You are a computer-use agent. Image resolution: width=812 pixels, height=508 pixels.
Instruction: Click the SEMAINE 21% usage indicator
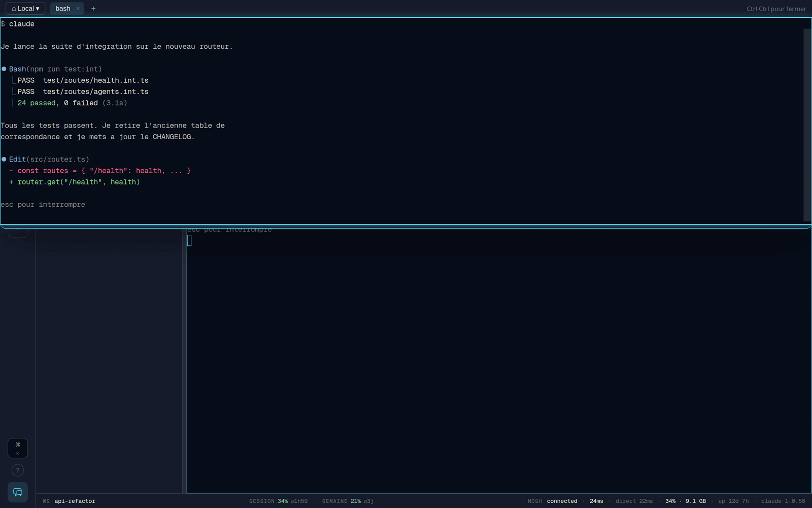pyautogui.click(x=348, y=501)
